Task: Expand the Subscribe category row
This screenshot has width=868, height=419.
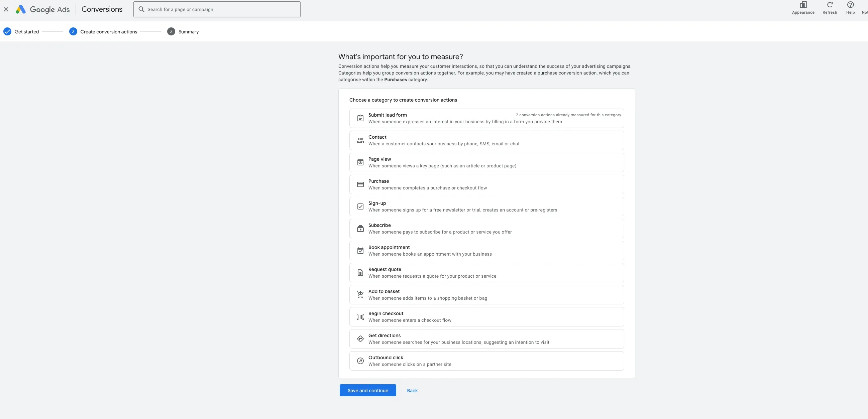Action: coord(486,229)
